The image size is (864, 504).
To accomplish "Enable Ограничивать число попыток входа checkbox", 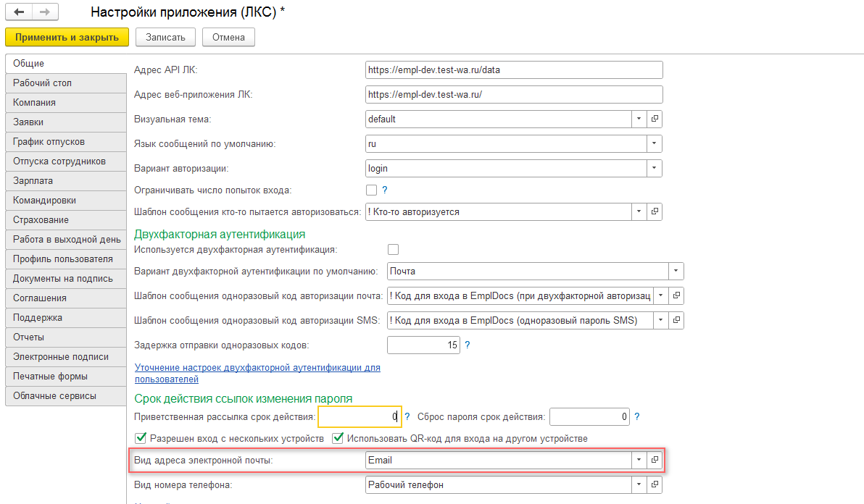I will (372, 190).
